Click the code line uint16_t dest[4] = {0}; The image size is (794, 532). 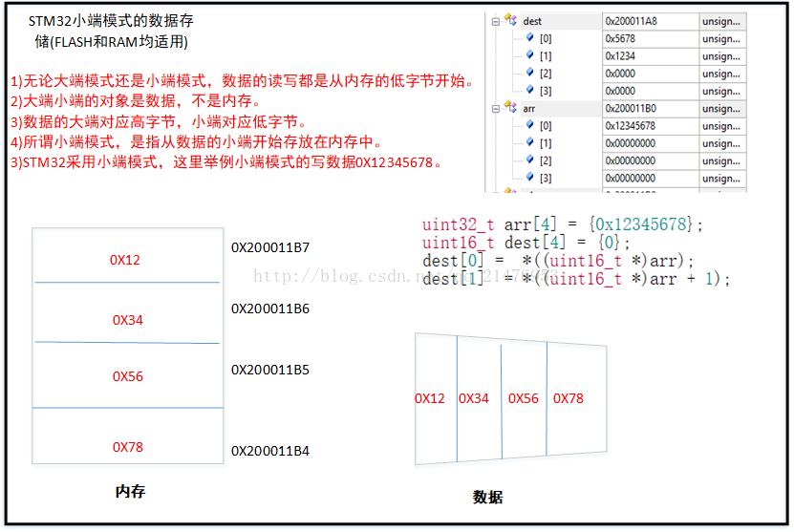click(x=526, y=243)
